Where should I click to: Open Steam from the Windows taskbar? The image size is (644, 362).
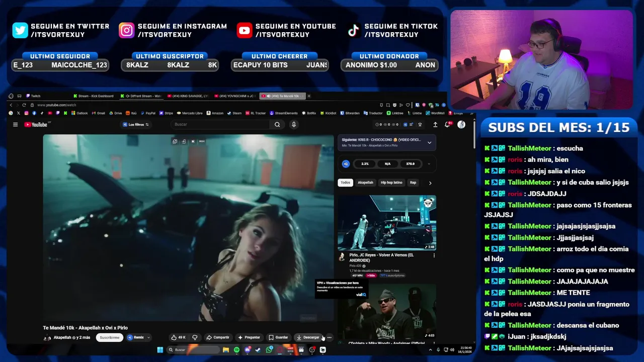tap(258, 350)
